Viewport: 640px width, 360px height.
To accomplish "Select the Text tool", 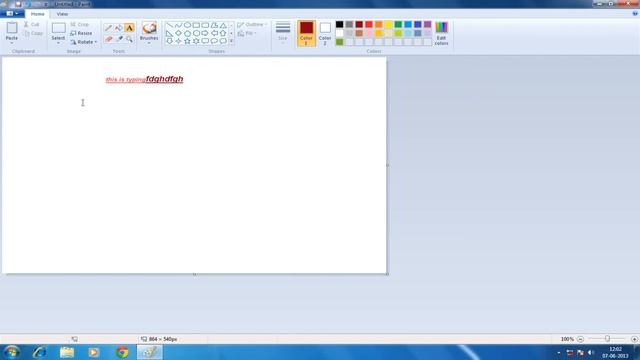I will [x=129, y=28].
